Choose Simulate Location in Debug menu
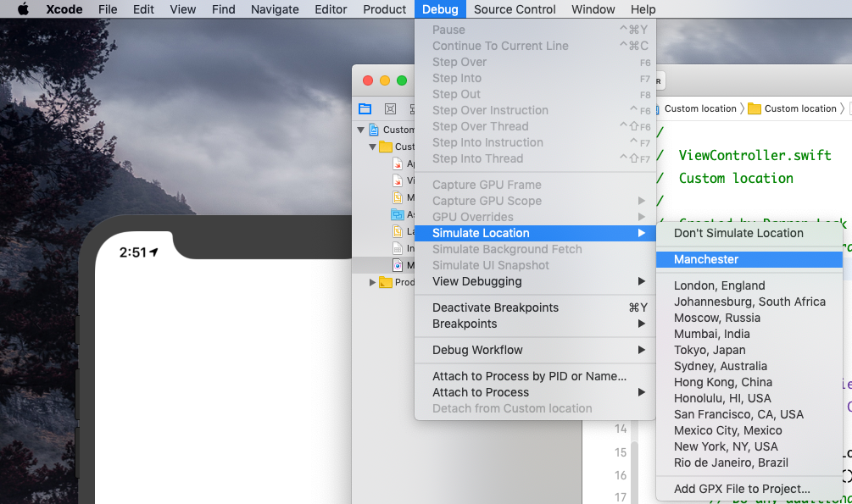The height and width of the screenshot is (504, 852). pyautogui.click(x=535, y=233)
